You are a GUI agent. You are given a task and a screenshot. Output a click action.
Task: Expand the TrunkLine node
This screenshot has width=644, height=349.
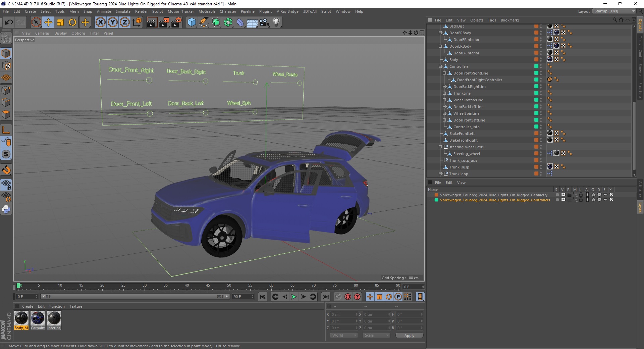tap(444, 93)
